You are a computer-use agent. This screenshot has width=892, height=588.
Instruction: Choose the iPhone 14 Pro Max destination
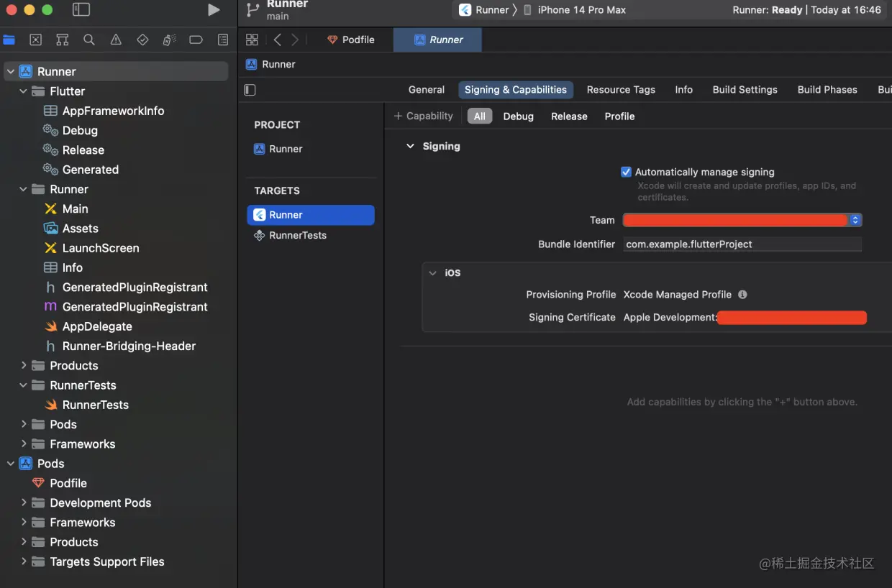[574, 10]
